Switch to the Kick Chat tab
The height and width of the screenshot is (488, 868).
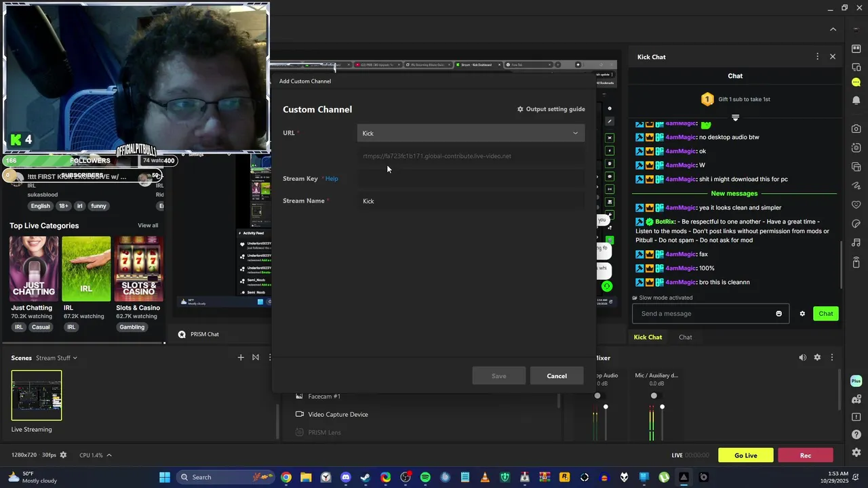click(648, 337)
